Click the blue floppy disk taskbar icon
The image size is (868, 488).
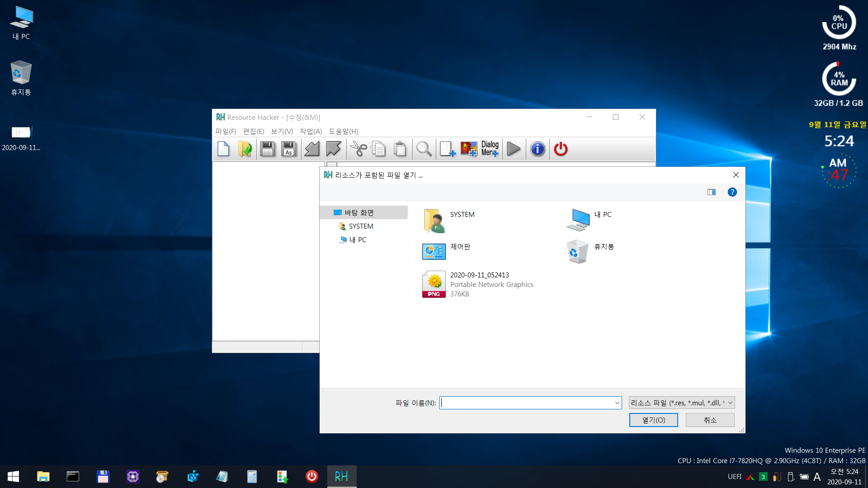pos(103,476)
